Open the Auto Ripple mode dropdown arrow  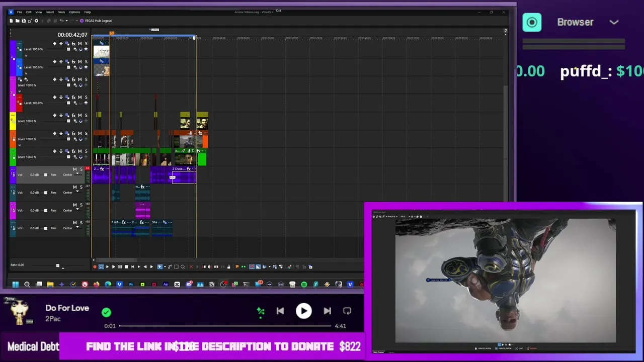(270, 266)
